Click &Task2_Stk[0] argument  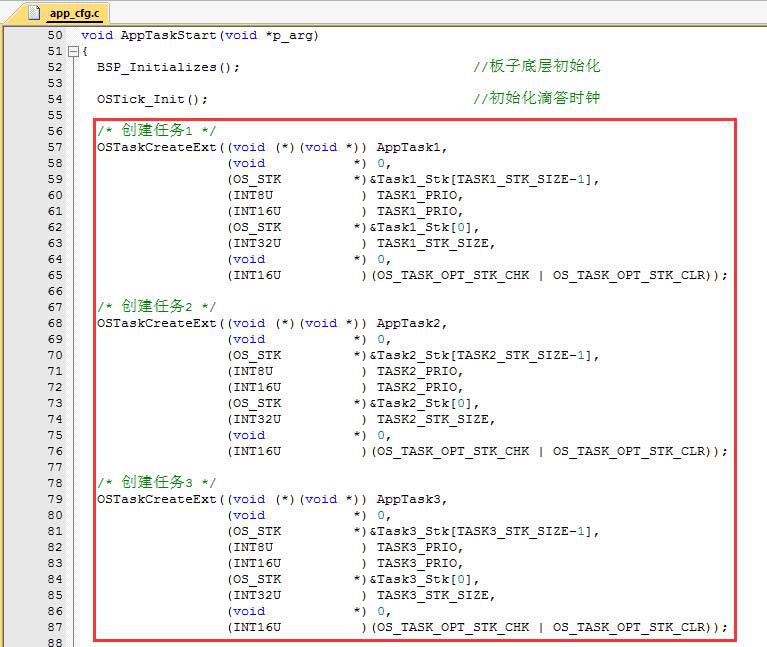[421, 403]
